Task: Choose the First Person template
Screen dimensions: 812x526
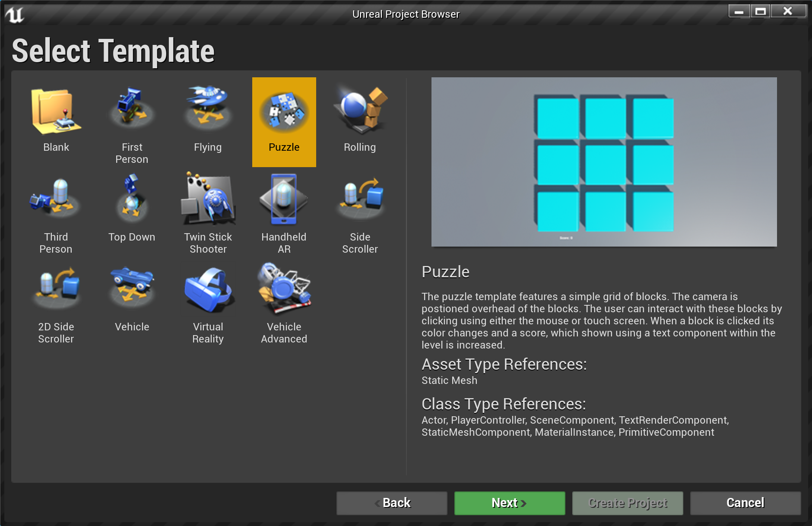Action: tap(132, 112)
